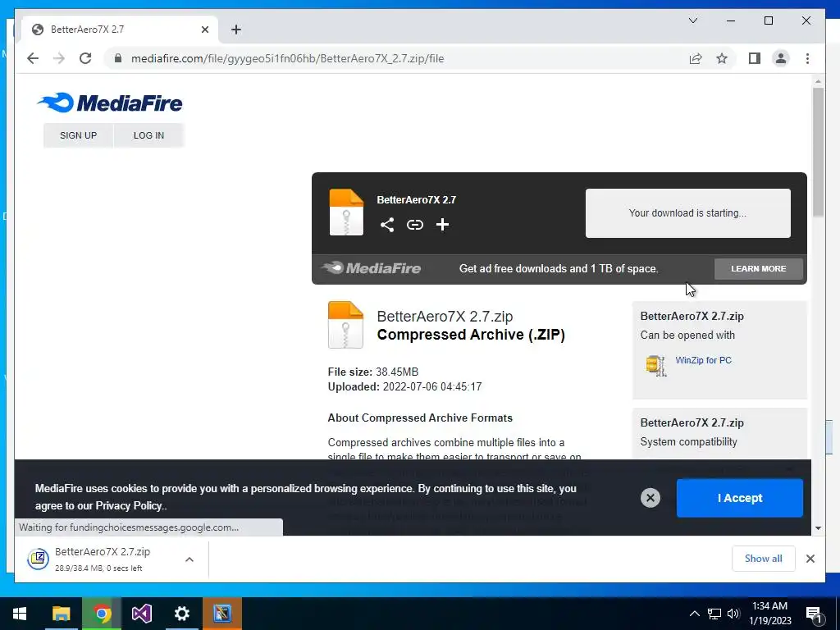The height and width of the screenshot is (630, 840).
Task: Click the zip icon beside Compressed Archive
Action: coord(345,325)
